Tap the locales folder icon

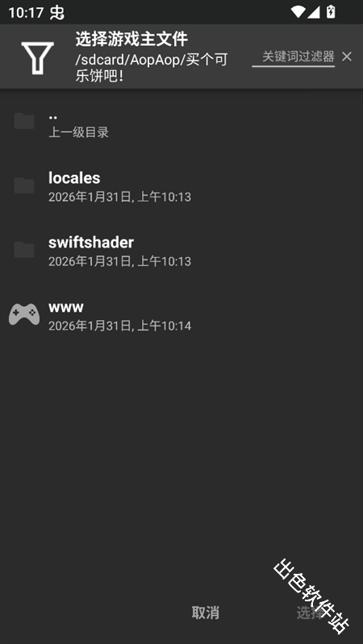coord(24,185)
